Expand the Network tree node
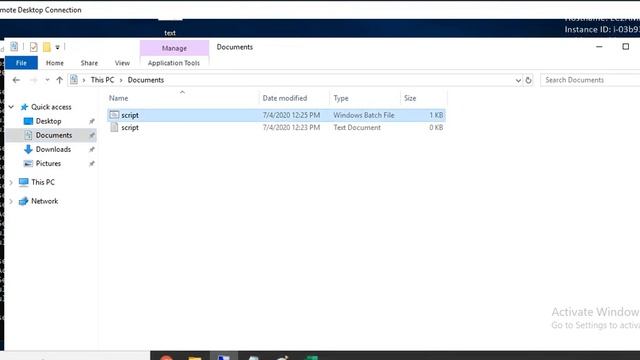 (11, 201)
